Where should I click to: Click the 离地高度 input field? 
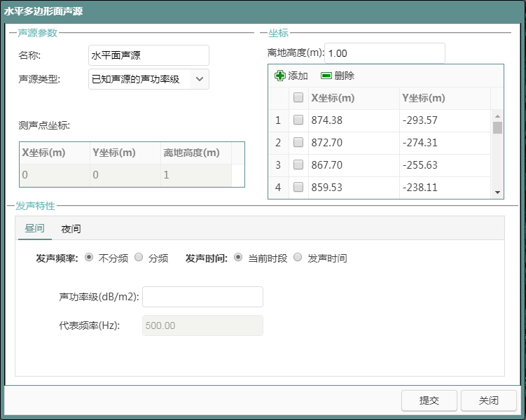385,53
